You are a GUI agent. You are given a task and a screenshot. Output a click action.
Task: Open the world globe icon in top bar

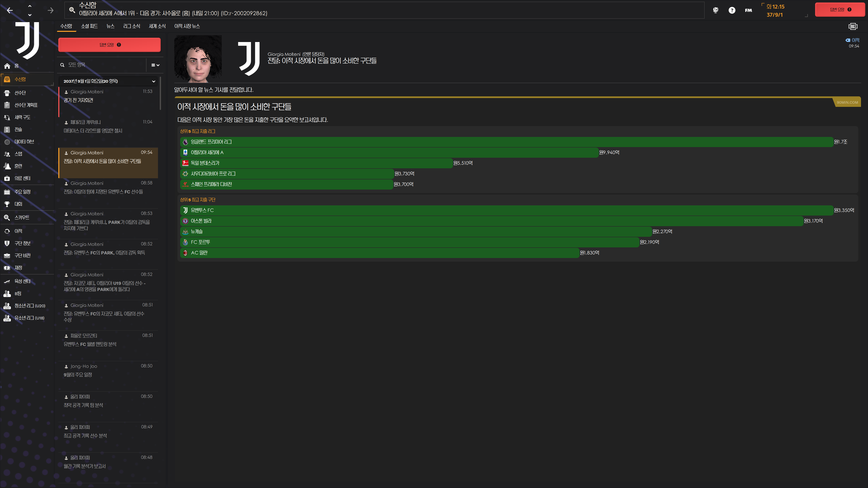pos(716,10)
